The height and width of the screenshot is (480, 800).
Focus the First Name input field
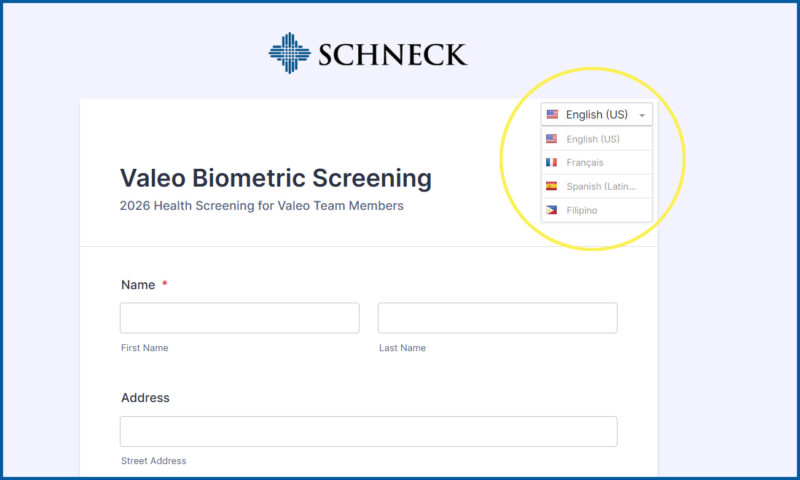(x=239, y=318)
